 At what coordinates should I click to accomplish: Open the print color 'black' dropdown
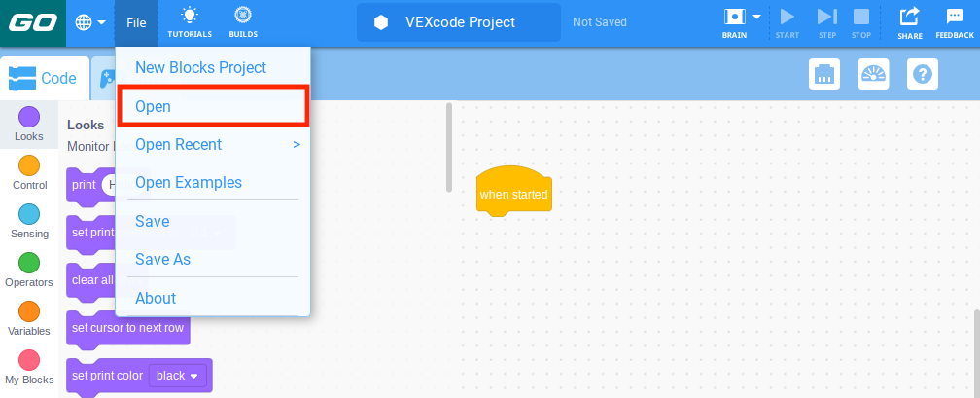point(178,376)
